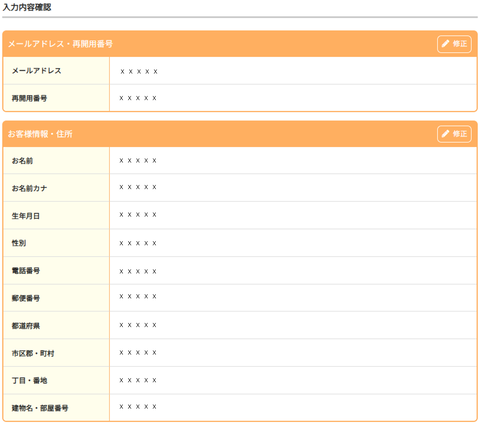Click the 都道府県 row label
This screenshot has height=427, width=480.
click(26, 326)
